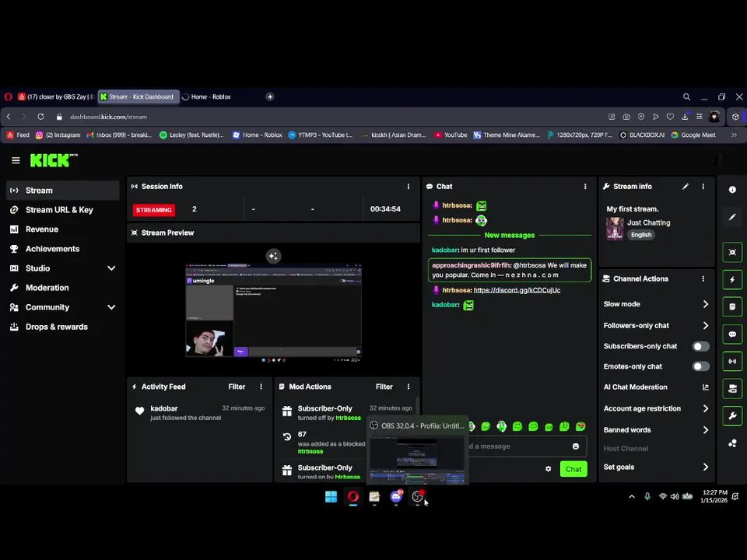Open AI Chat Moderation external link
This screenshot has width=747, height=560.
[x=706, y=387]
